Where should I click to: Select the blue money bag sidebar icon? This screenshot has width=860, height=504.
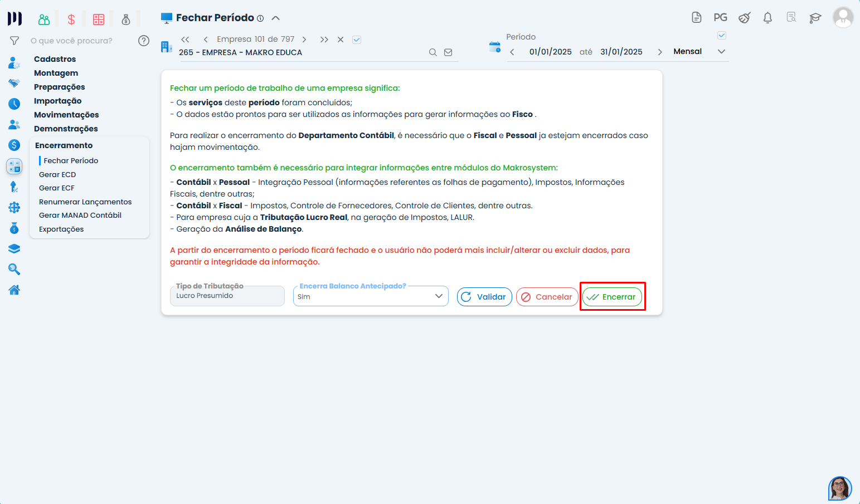[x=14, y=228]
